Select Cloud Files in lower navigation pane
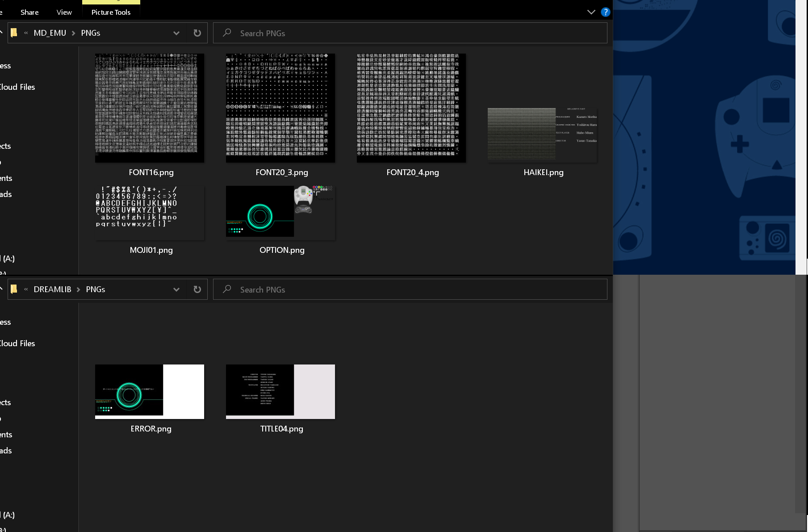Image resolution: width=808 pixels, height=532 pixels. [x=17, y=343]
